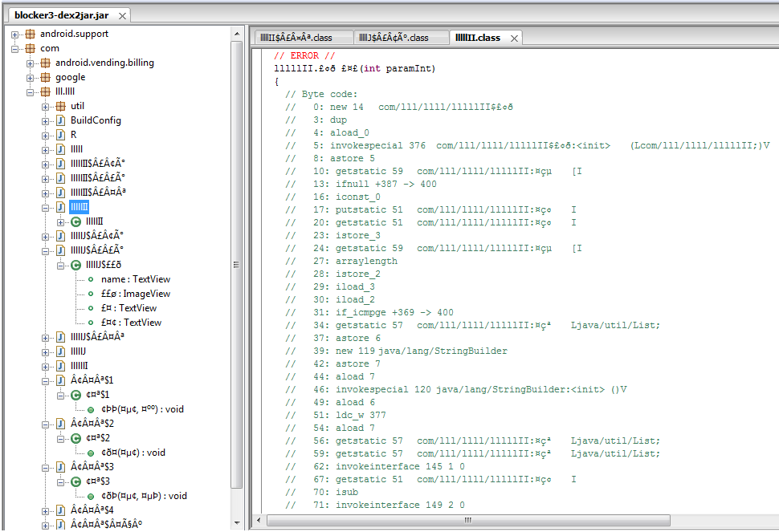
Task: Click the '51: ldc_w 377' bytecode line
Action: tap(336, 415)
